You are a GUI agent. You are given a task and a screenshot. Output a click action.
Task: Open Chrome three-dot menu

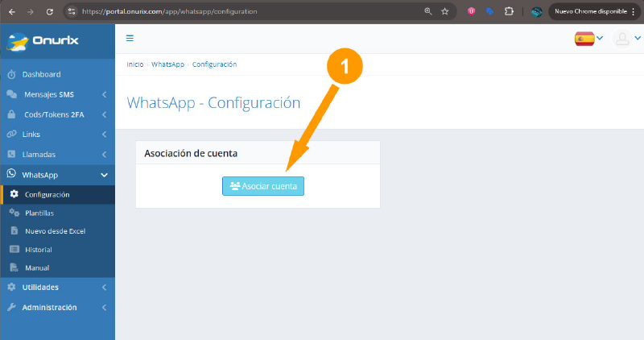click(x=634, y=11)
